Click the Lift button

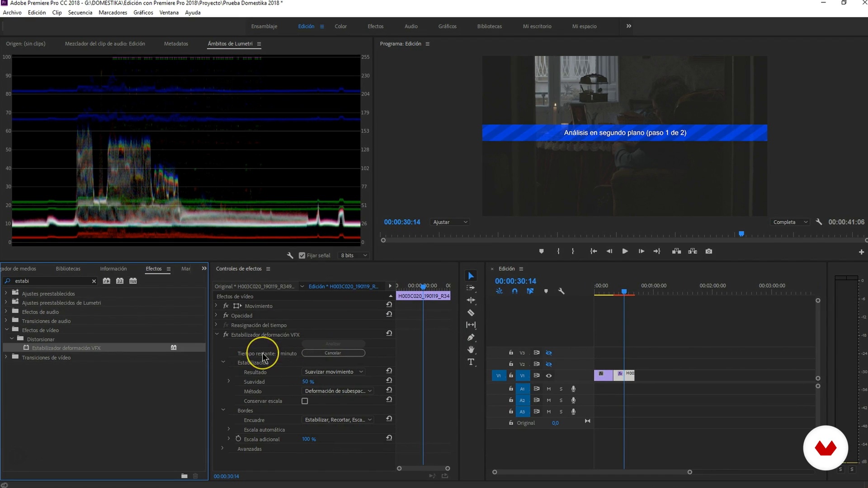676,251
